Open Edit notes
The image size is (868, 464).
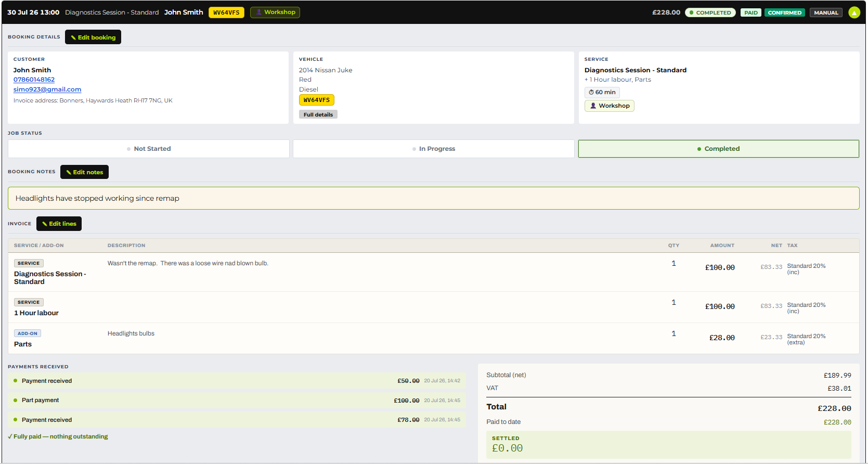point(84,172)
